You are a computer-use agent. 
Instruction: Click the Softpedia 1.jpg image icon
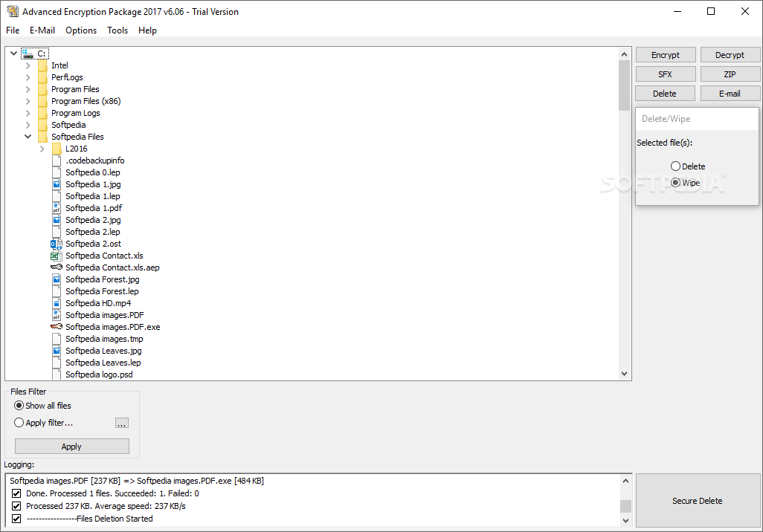coord(57,184)
